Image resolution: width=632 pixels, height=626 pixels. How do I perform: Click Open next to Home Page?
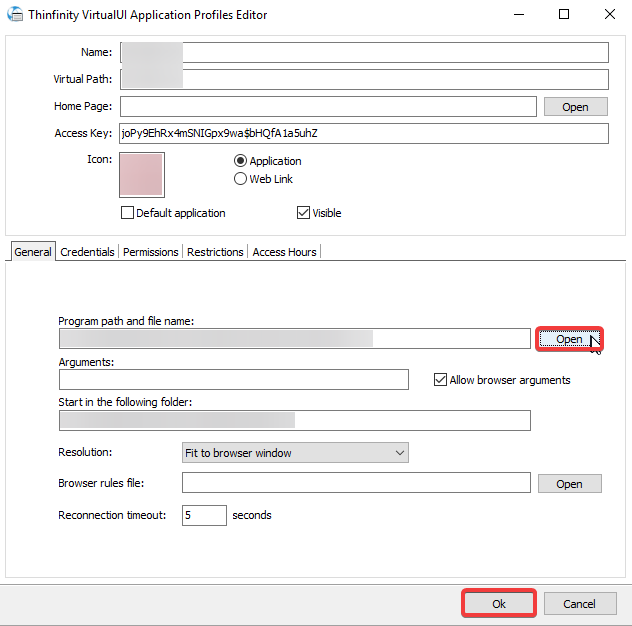(576, 107)
